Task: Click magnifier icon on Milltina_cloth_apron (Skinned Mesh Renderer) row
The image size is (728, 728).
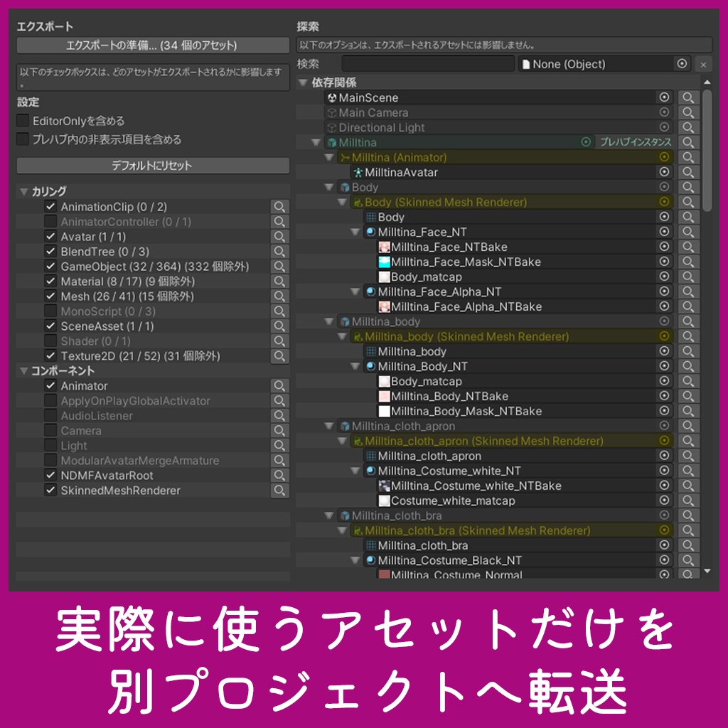Action: (x=688, y=441)
